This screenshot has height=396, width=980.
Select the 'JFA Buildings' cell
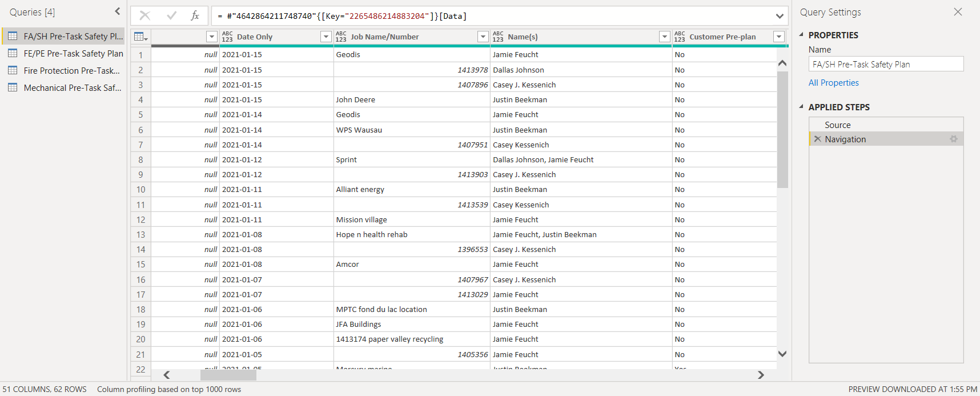pos(412,324)
